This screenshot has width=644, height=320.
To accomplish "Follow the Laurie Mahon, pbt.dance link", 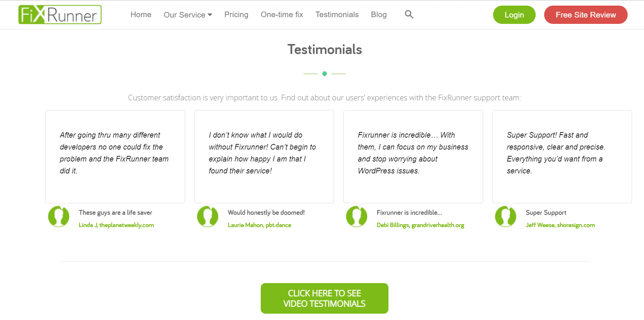I will pos(259,225).
